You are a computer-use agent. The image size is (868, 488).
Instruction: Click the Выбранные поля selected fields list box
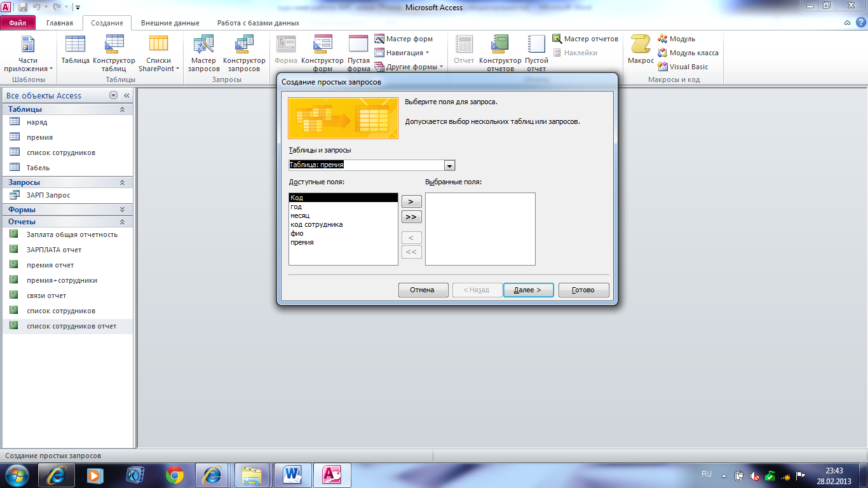click(480, 229)
